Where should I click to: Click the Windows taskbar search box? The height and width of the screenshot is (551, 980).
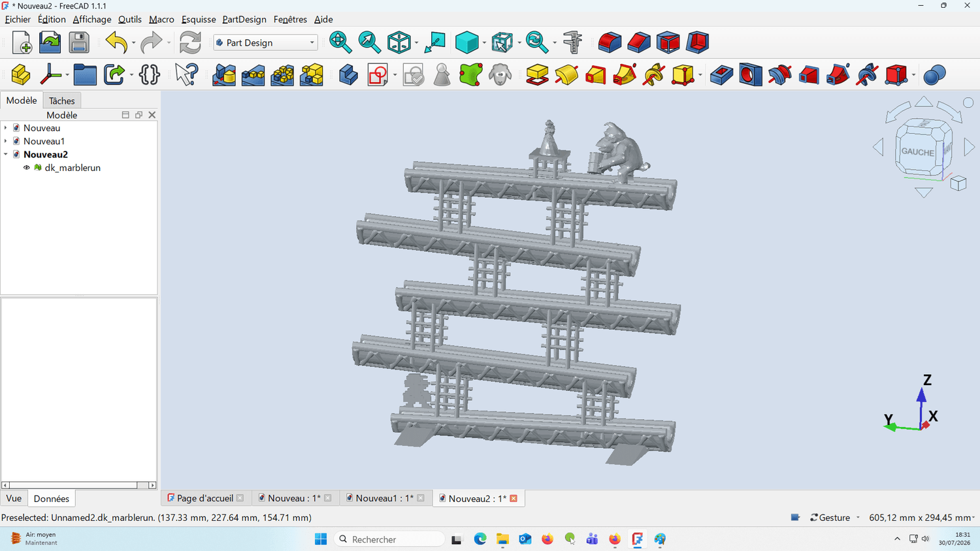(x=389, y=539)
